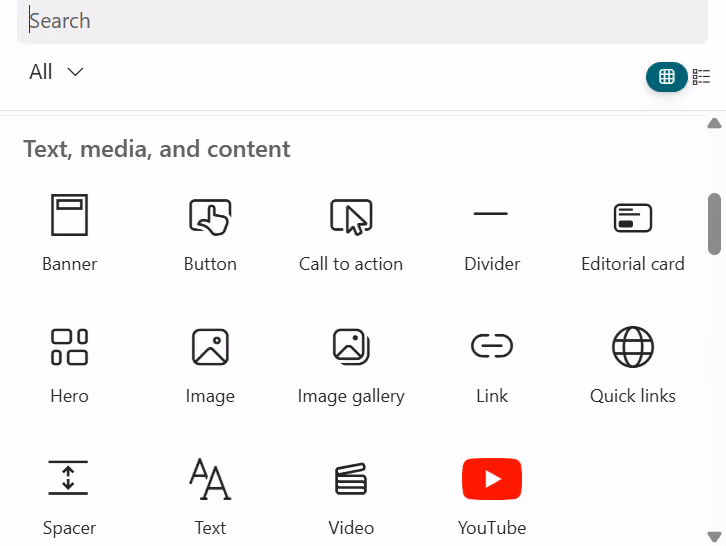Viewport: 726px width, 546px height.
Task: Click the vertical scrollbar thumb
Action: tap(714, 224)
